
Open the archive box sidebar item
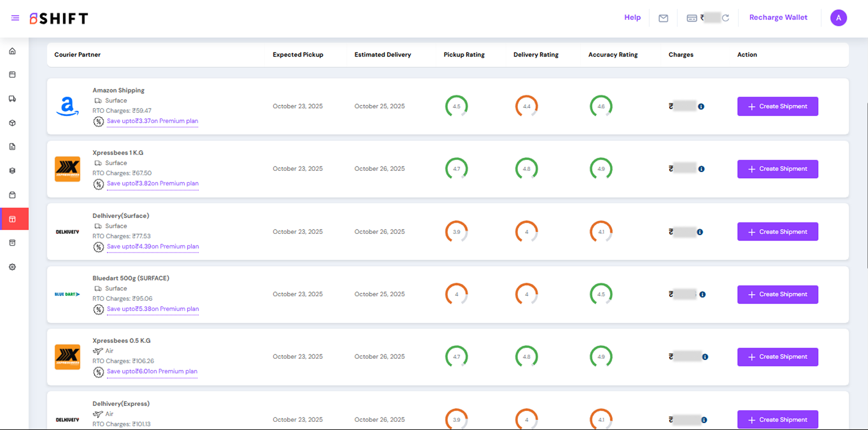(13, 243)
